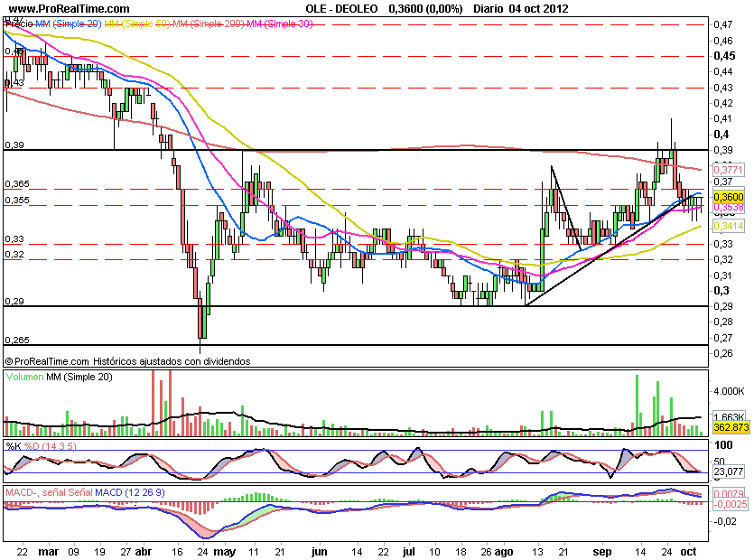754x560 pixels.
Task: Click the may marker on time axis
Action: coord(222,549)
